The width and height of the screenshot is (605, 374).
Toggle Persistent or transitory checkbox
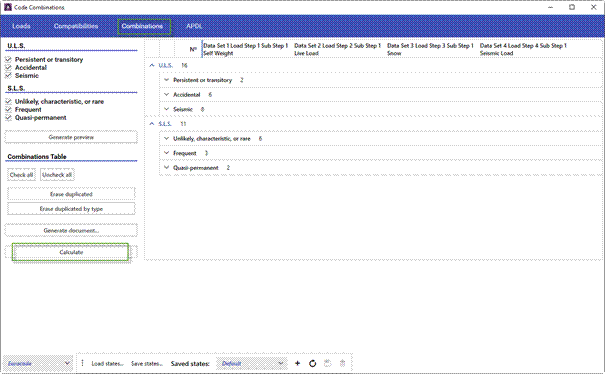pos(8,59)
